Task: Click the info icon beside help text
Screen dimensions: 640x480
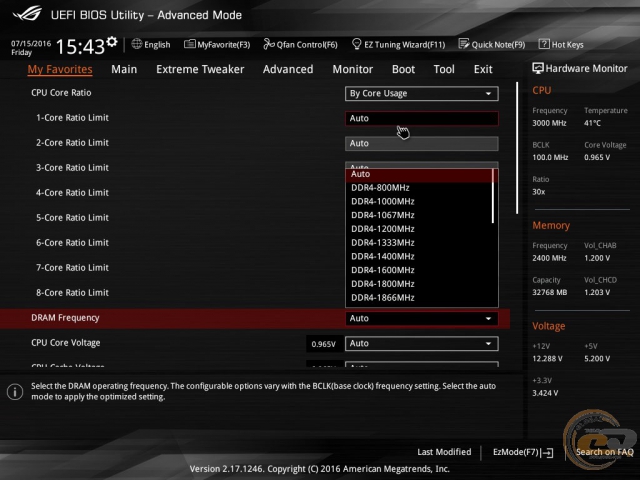Action: (x=15, y=392)
